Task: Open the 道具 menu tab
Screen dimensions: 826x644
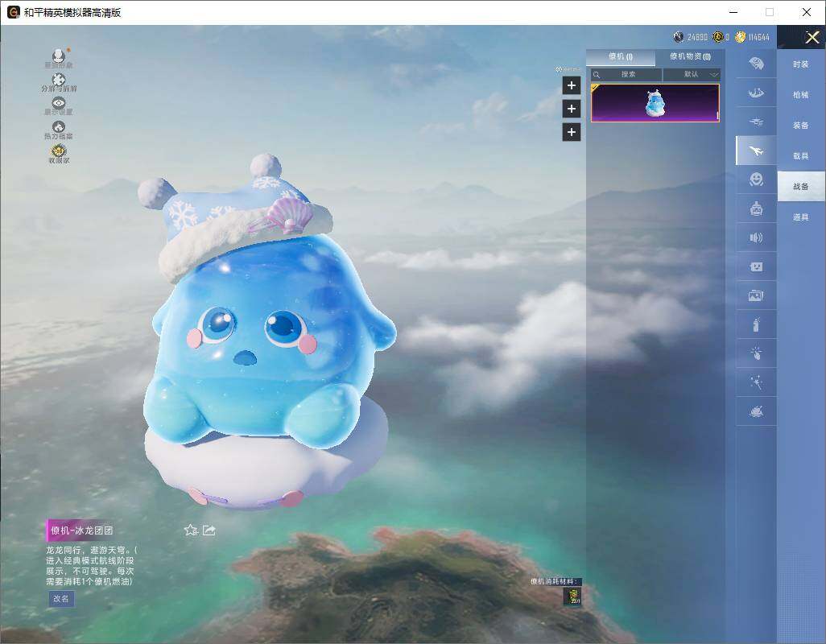Action: 801,217
